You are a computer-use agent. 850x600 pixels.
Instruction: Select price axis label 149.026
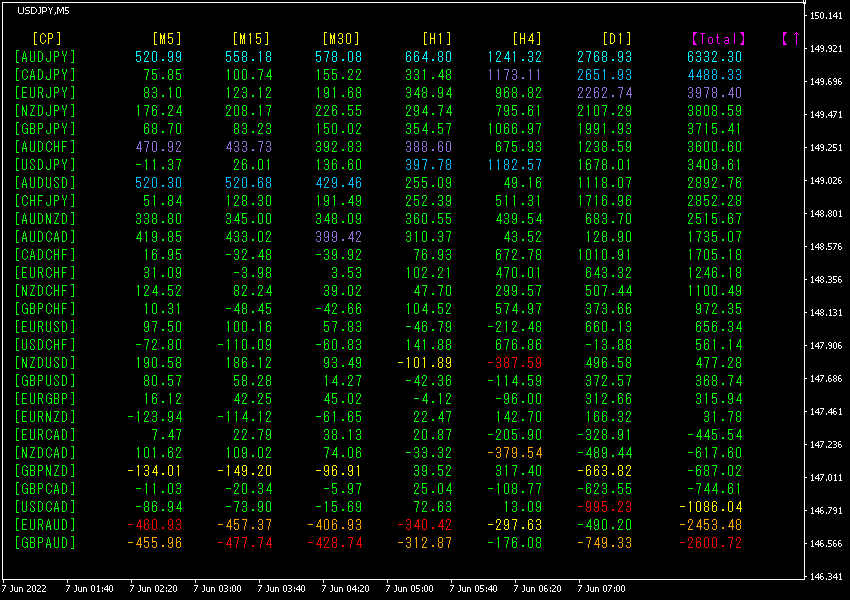point(826,180)
